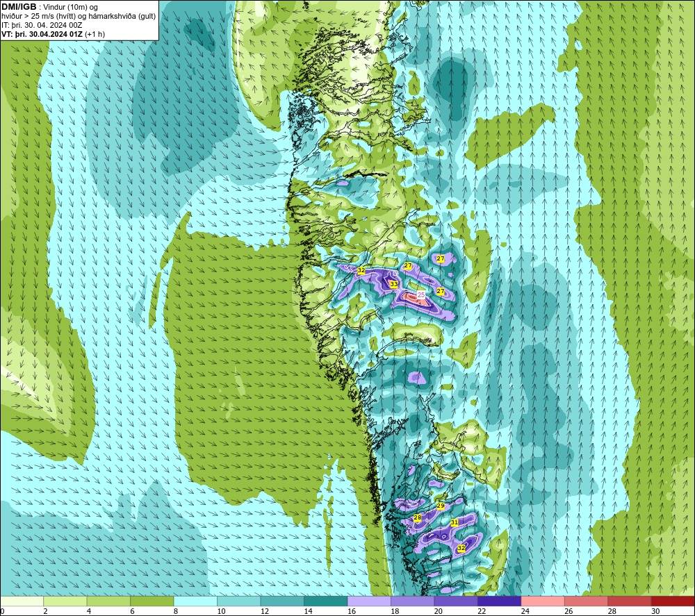The image size is (695, 616).
Task: Click the legend scale number 10
Action: [x=221, y=611]
